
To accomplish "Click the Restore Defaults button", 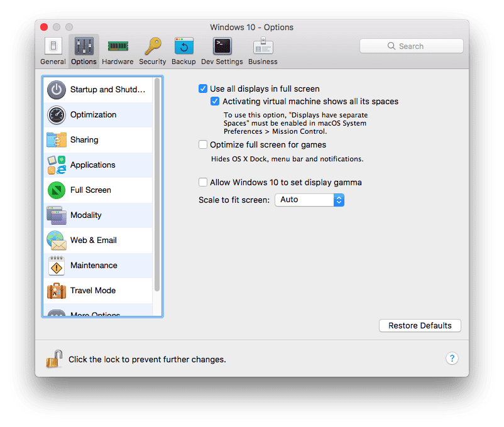I will [420, 325].
